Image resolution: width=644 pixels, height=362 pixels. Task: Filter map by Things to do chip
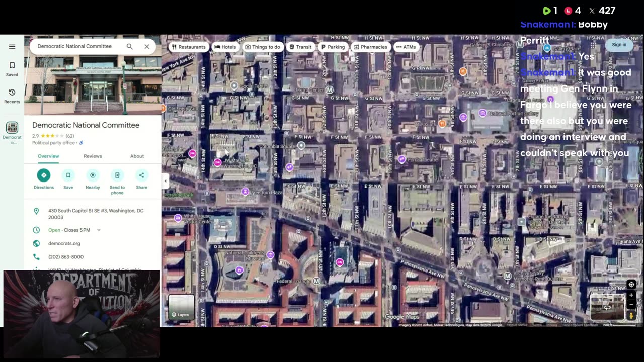coord(262,47)
